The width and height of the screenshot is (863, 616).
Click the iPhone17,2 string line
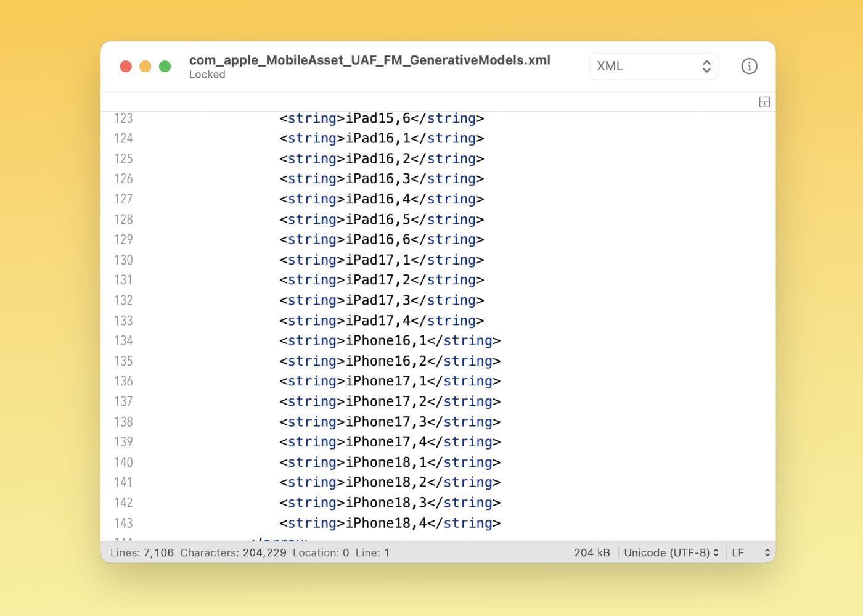pyautogui.click(x=390, y=401)
